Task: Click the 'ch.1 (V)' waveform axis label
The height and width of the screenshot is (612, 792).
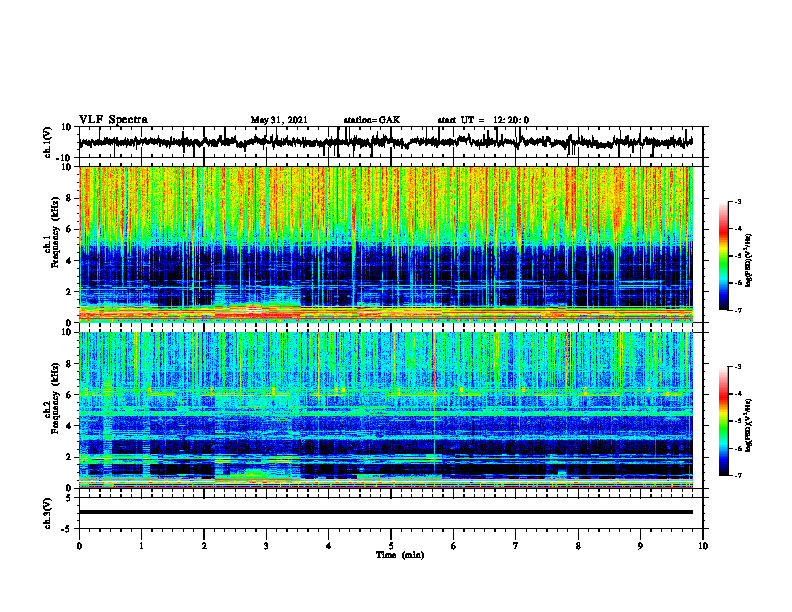Action: 47,142
